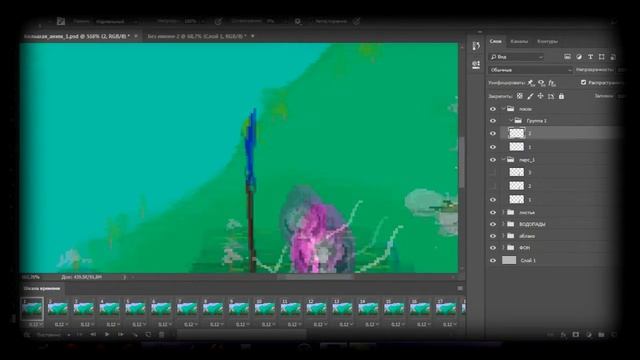
Task: Select layer 1 thumbnail under Группа 2
Action: point(516,147)
